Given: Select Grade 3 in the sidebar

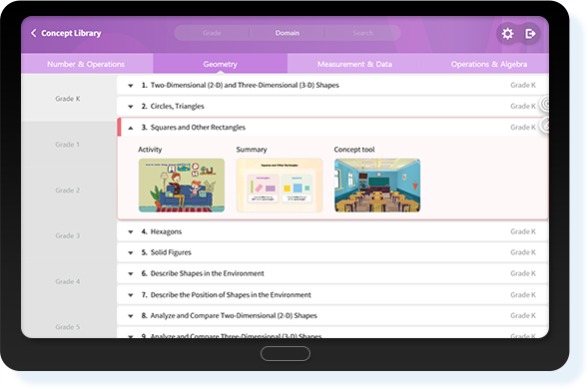Looking at the screenshot, I should click(68, 235).
